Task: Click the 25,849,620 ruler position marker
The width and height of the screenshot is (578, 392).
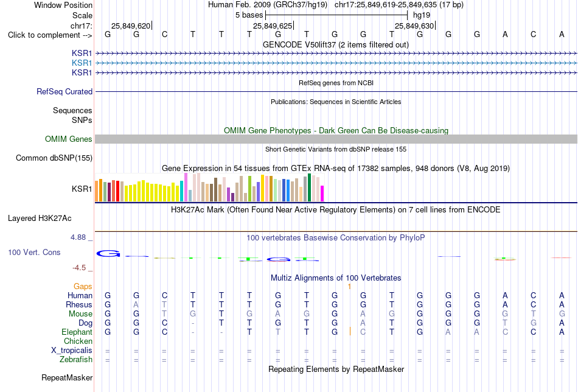Action: point(131,26)
